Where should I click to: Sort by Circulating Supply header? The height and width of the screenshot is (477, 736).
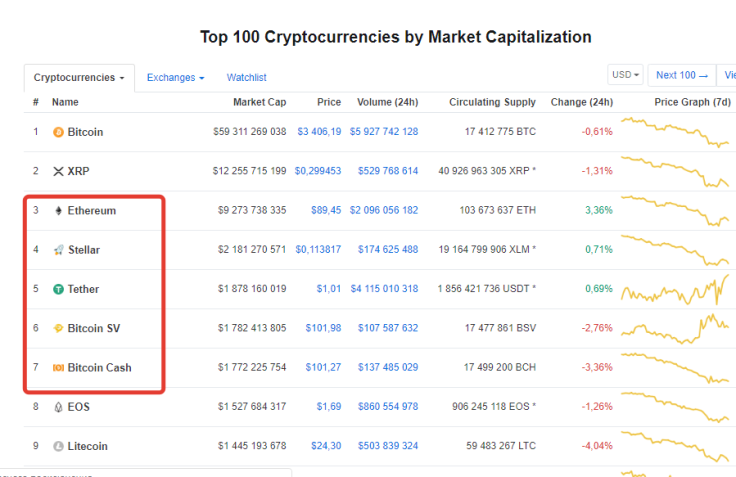coord(492,102)
